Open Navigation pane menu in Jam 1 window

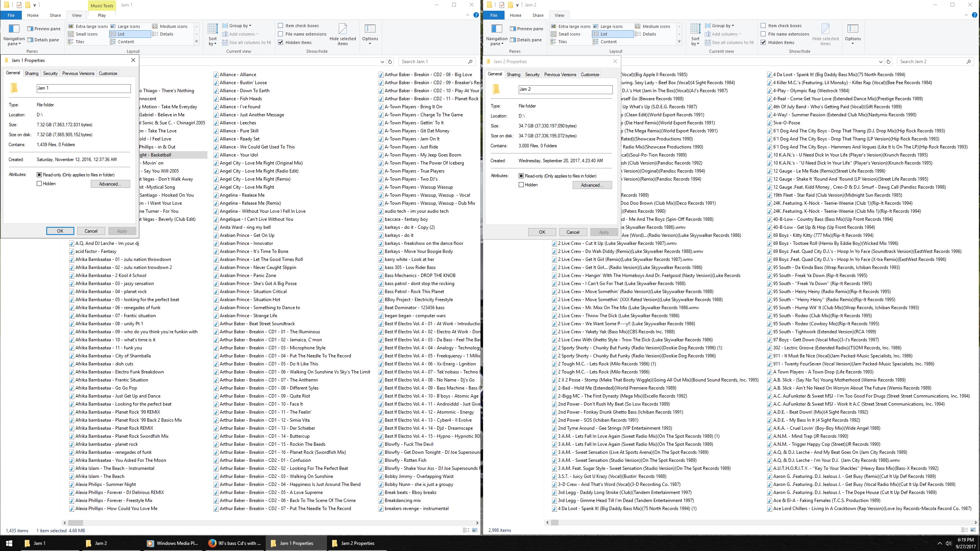click(x=14, y=35)
